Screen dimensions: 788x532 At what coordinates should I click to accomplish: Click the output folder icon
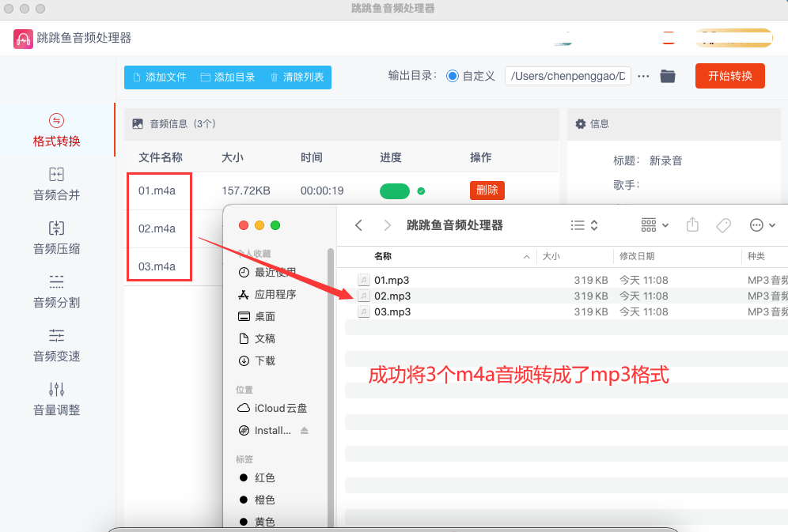tap(668, 76)
